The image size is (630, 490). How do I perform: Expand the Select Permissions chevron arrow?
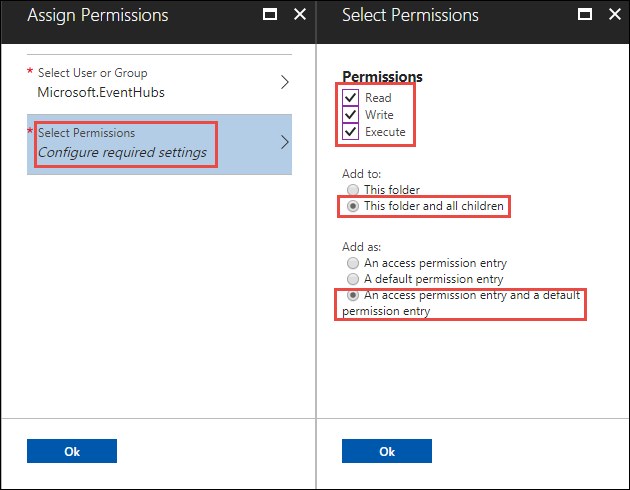(x=284, y=142)
